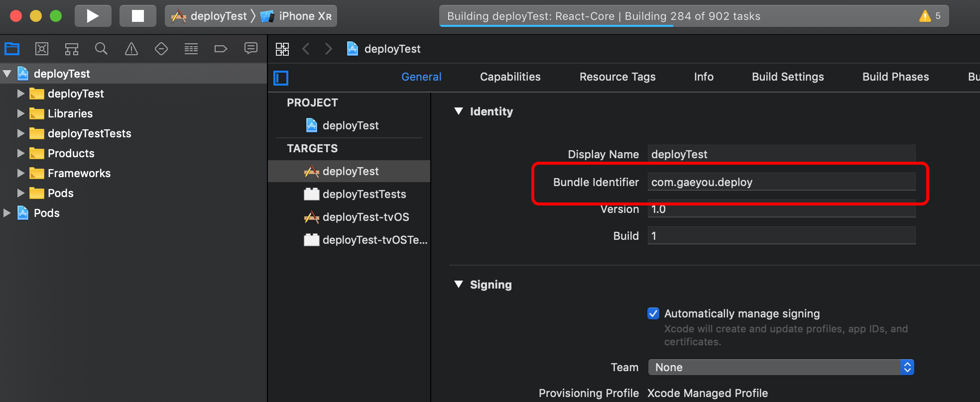Expand the Libraries folder
980x402 pixels.
21,113
